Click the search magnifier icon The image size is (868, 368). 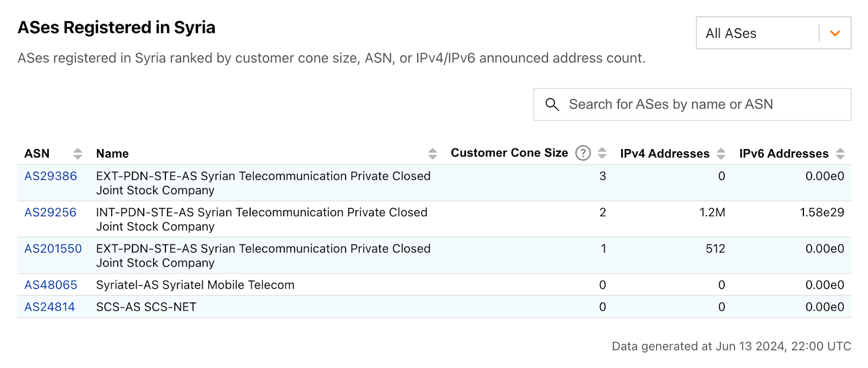(552, 105)
